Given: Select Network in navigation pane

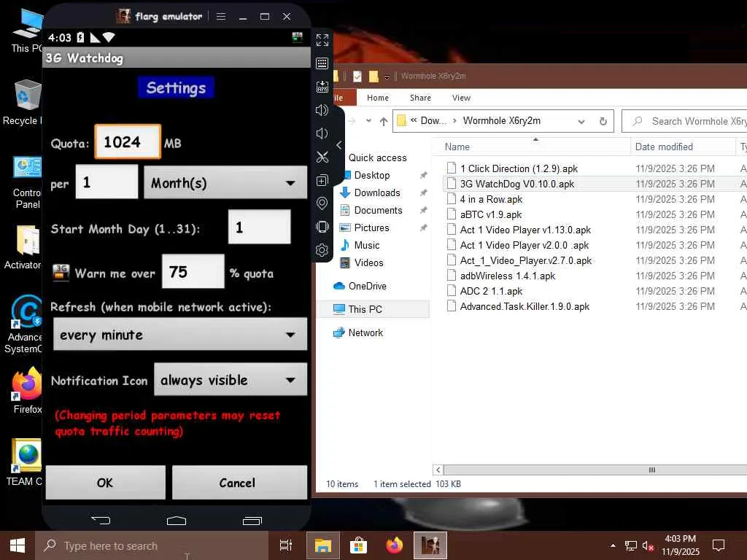Looking at the screenshot, I should click(365, 332).
